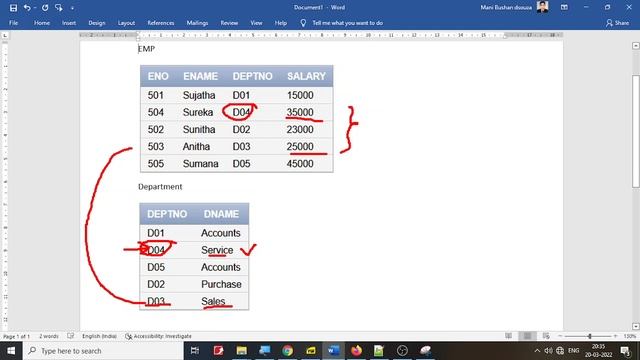Image resolution: width=640 pixels, height=360 pixels.
Task: Open the notification action center icon
Action: 625,351
